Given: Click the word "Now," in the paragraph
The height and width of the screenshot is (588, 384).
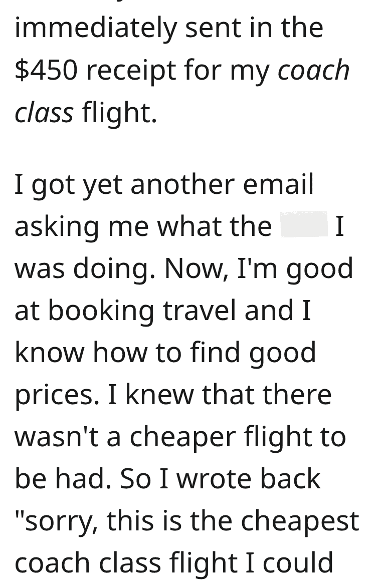Looking at the screenshot, I should pos(197,269).
